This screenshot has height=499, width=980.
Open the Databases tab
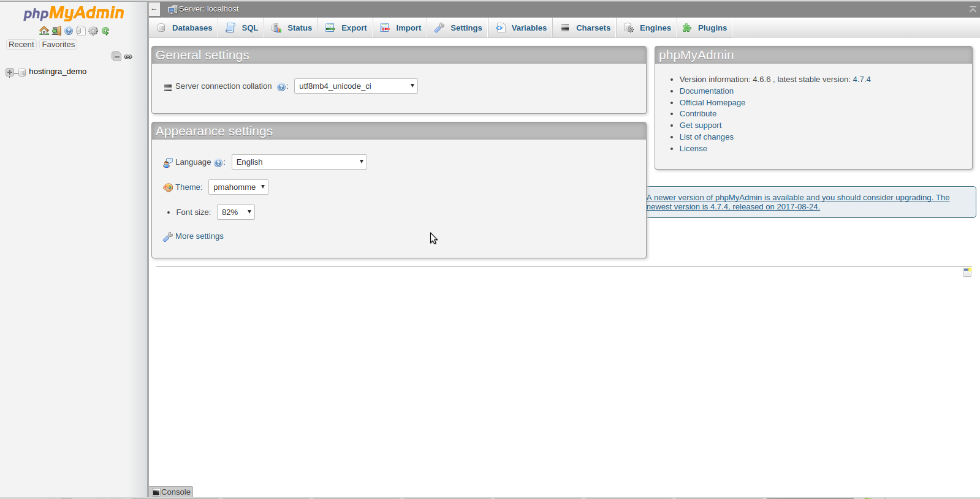click(x=184, y=28)
